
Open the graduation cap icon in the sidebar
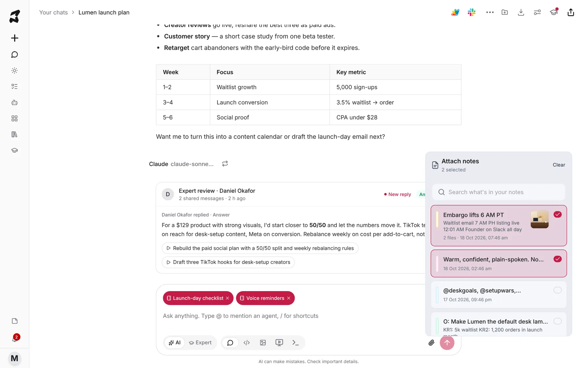[x=14, y=150]
